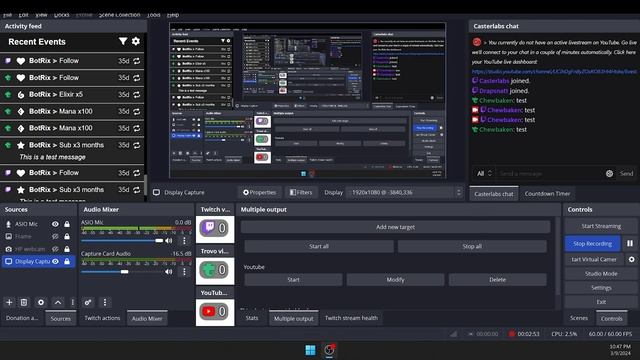Click the Trovo viewer count widget
This screenshot has height=360, width=640.
[x=215, y=270]
